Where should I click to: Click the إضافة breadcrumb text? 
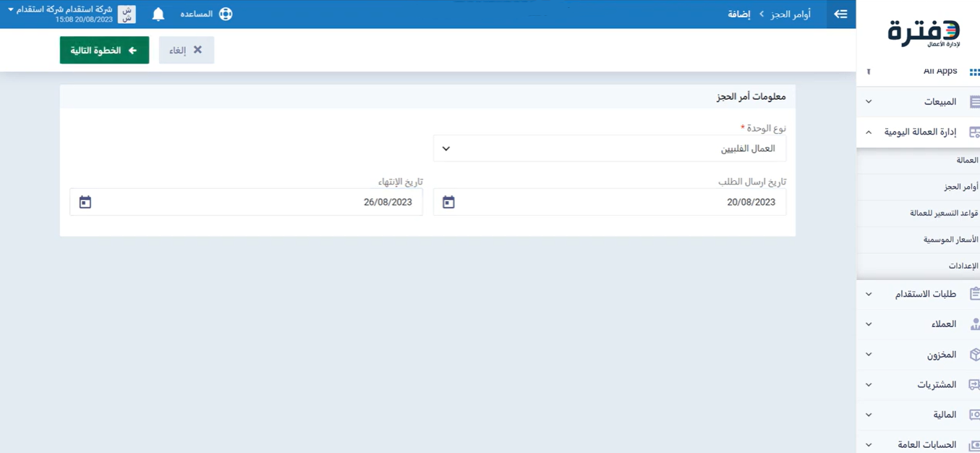coord(739,14)
